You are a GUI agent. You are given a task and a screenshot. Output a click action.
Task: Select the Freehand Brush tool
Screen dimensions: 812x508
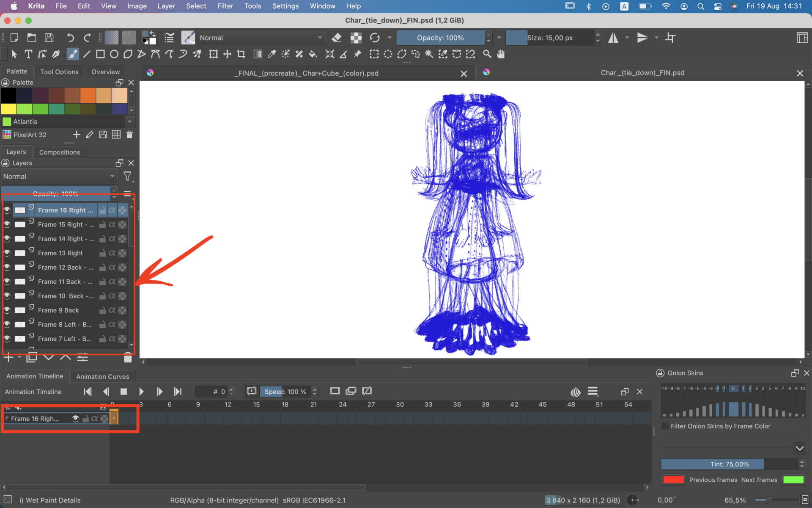tap(73, 54)
